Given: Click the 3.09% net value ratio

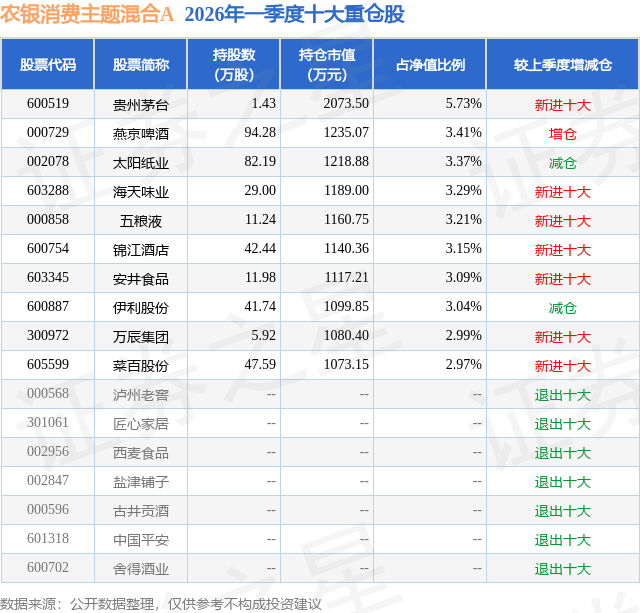Looking at the screenshot, I should (463, 277).
